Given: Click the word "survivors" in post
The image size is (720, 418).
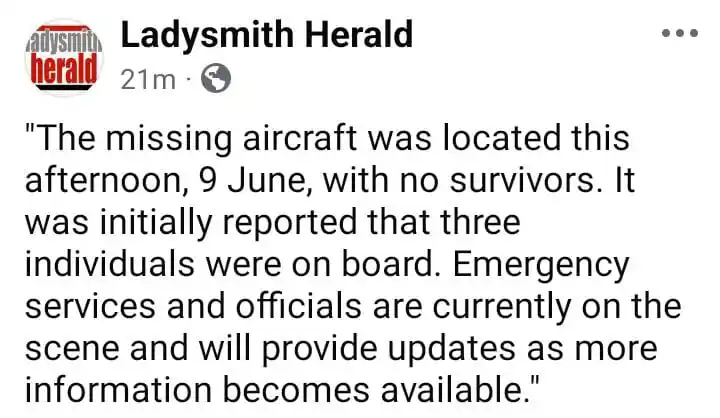Looking at the screenshot, I should (x=522, y=181).
